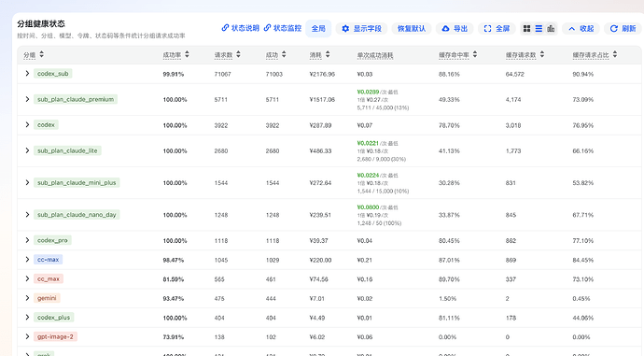Expand the sub_plan_claude_mini_plus row
This screenshot has height=356, width=644.
coord(27,182)
